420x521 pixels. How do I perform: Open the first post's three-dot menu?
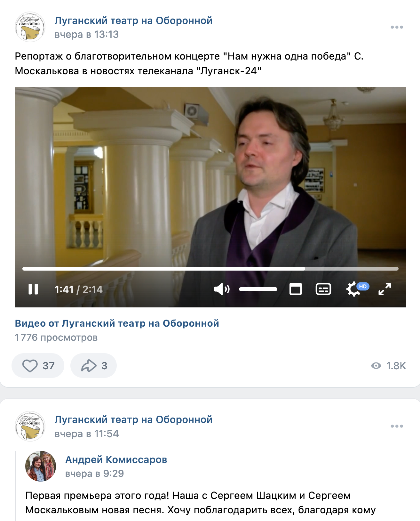[x=397, y=27]
